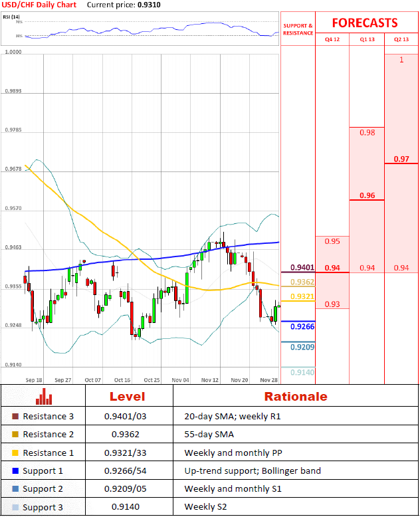
Task: Click the USD/CHF Daily Chart title
Action: (x=39, y=5)
